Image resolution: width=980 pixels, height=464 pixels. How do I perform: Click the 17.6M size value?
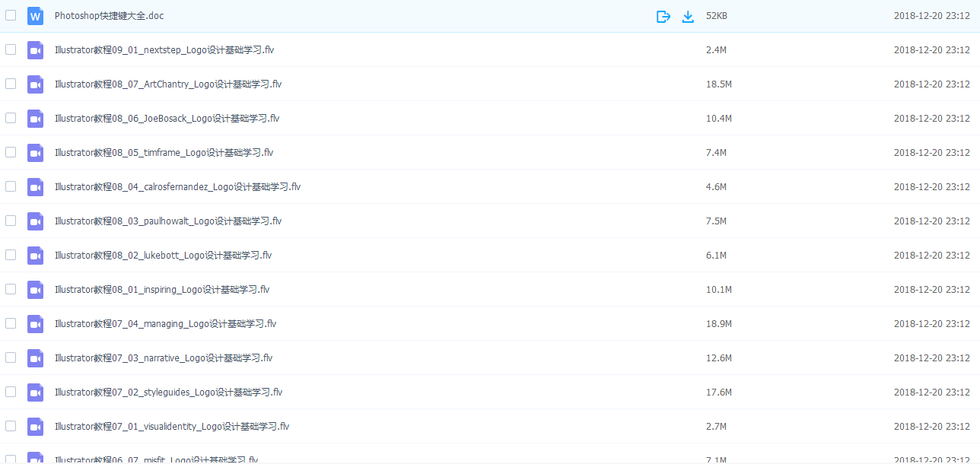click(719, 392)
